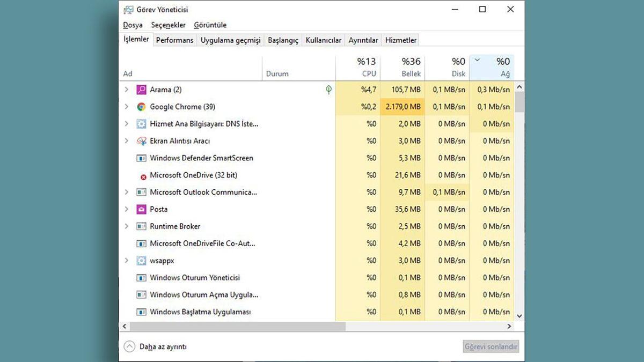Expand the Google Chrome (39) process group
644x362 pixels.
(x=126, y=107)
